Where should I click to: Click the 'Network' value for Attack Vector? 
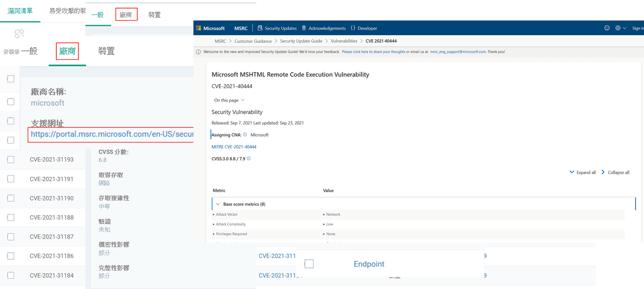coord(333,214)
